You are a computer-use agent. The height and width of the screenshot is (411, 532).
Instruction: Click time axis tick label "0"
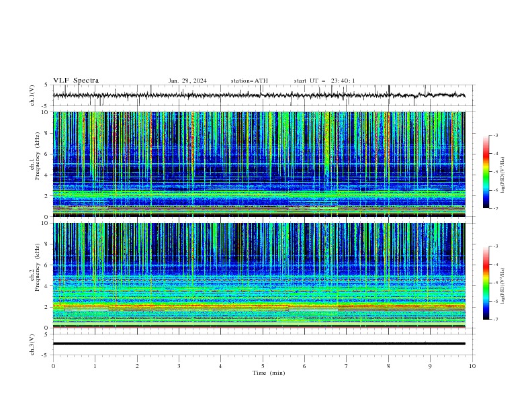click(53, 366)
